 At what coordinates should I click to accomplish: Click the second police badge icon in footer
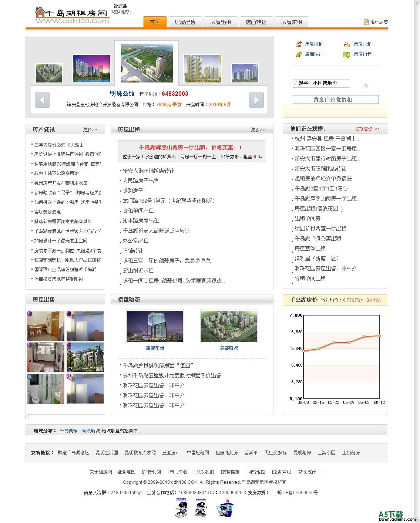coord(201,507)
